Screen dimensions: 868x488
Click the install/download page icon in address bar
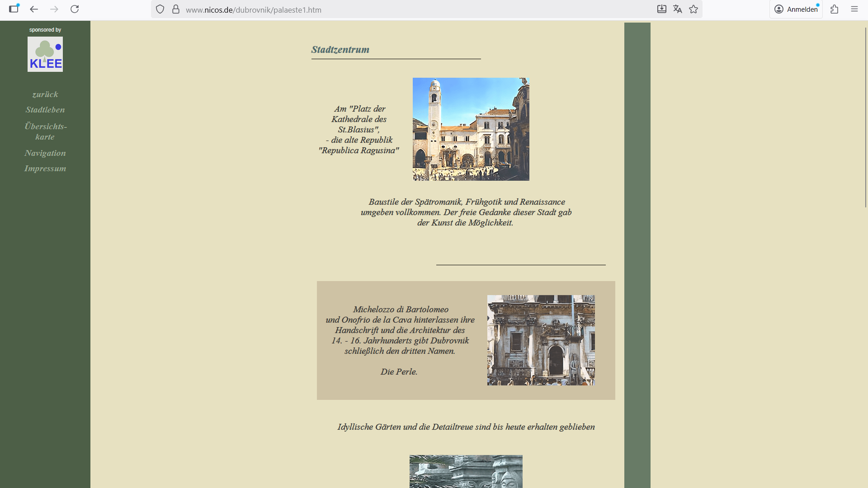coord(661,9)
